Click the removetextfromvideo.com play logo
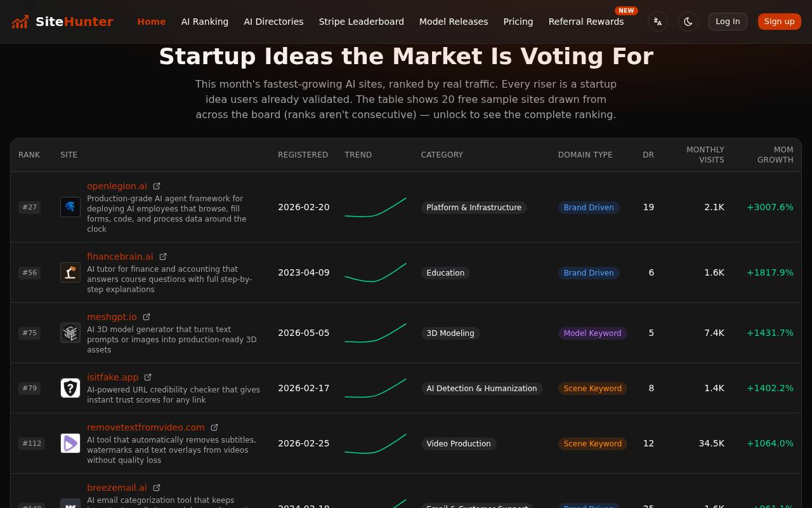Viewport: 812px width, 508px height. tap(70, 443)
